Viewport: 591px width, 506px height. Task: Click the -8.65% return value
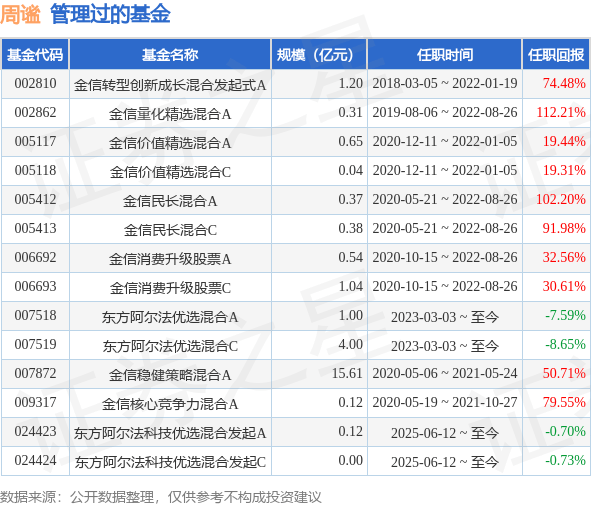click(x=565, y=345)
